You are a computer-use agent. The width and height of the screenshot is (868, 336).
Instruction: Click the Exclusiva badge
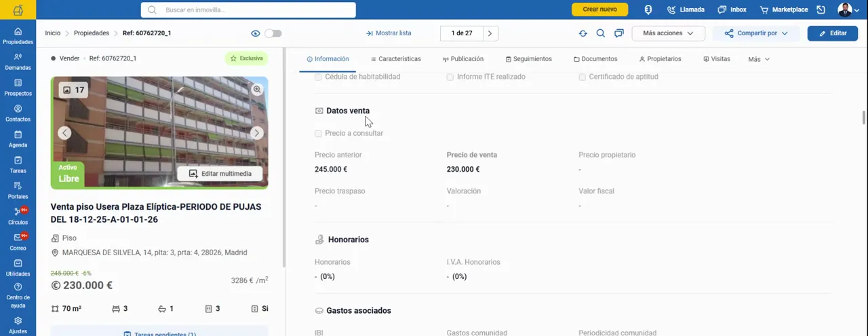pos(246,58)
